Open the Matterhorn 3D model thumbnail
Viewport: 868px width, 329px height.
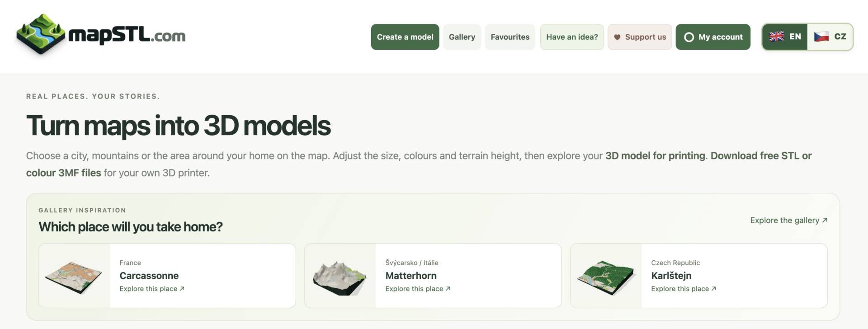pos(340,276)
